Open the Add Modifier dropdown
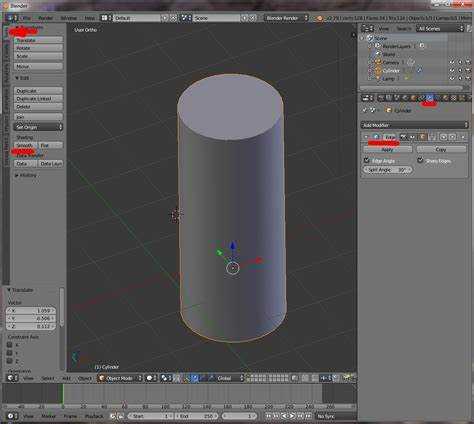 coord(415,125)
